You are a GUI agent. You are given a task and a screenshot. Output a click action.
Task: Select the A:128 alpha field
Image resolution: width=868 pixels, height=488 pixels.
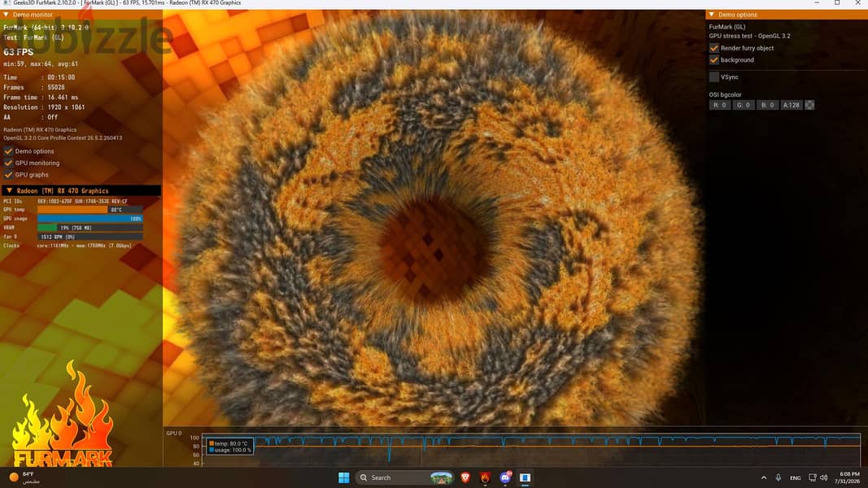coord(791,105)
